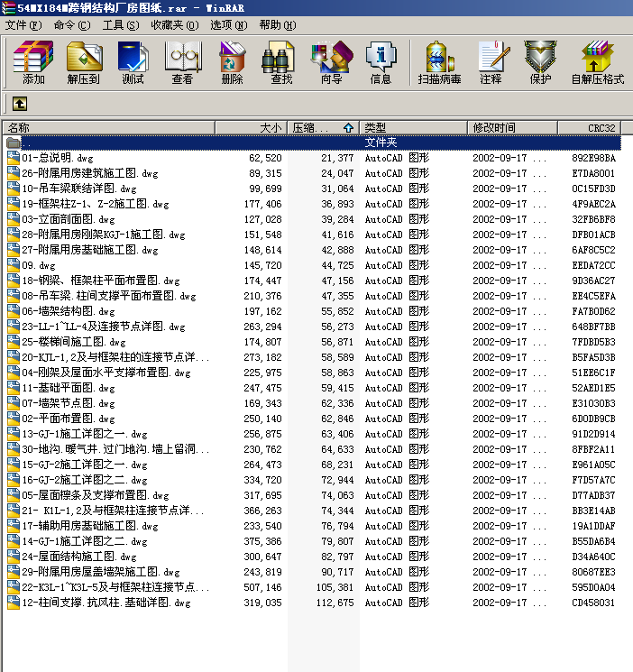Select file 21- K1L-1,2及与框架柱连接节点详
633x672 pixels.
pos(113,511)
